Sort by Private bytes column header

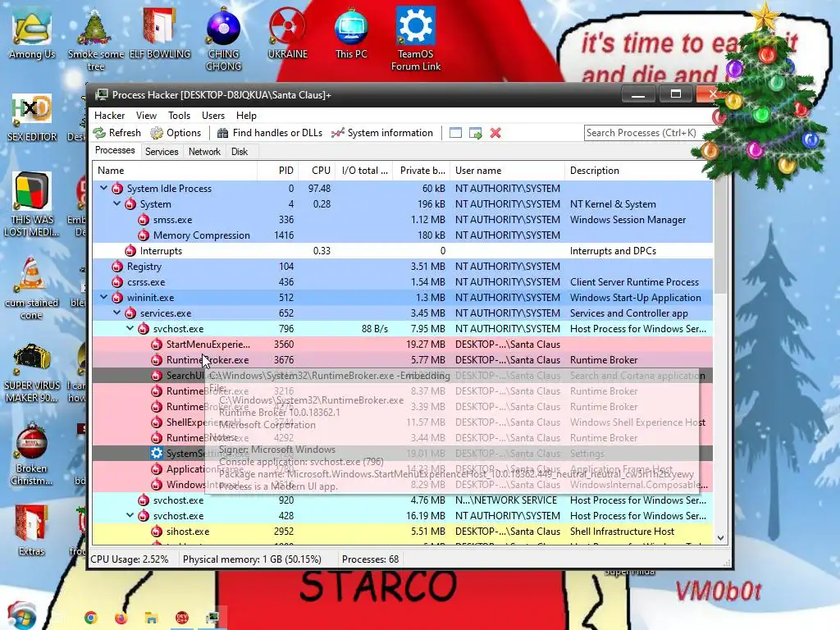pos(422,171)
